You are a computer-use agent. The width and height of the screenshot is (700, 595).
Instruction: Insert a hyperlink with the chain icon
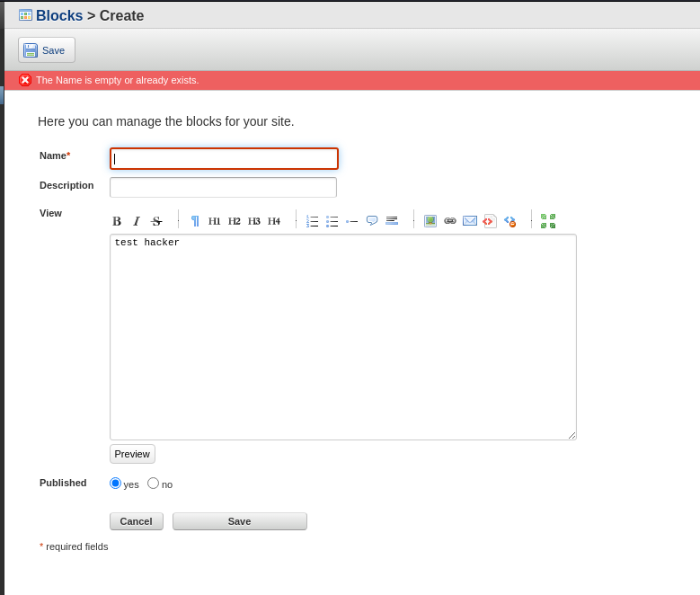(450, 221)
